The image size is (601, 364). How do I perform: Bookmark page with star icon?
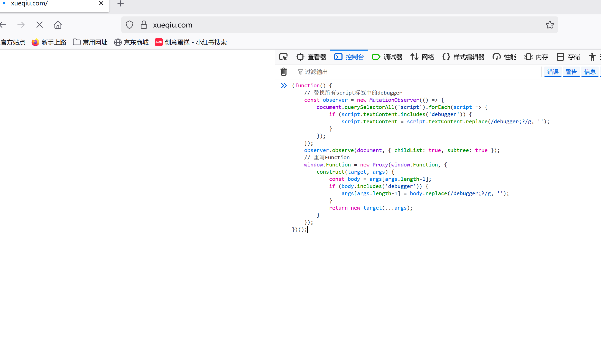550,25
